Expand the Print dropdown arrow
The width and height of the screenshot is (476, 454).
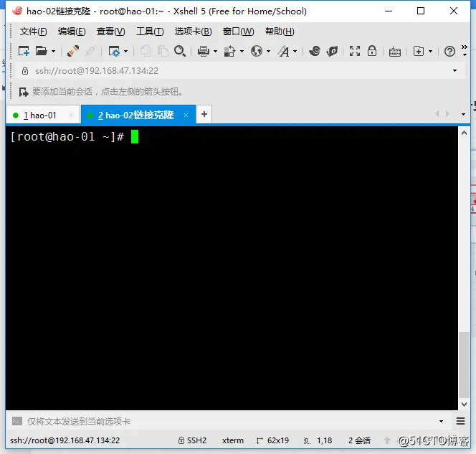(x=215, y=52)
